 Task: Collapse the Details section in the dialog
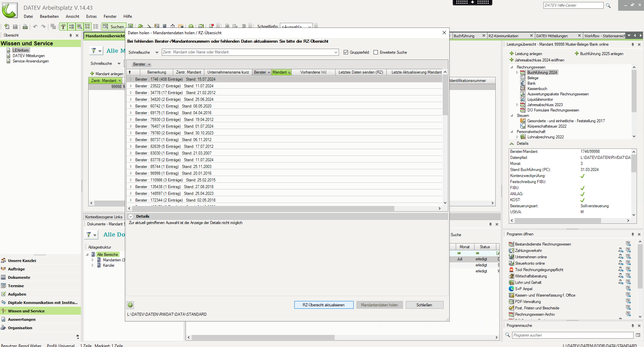pos(131,216)
